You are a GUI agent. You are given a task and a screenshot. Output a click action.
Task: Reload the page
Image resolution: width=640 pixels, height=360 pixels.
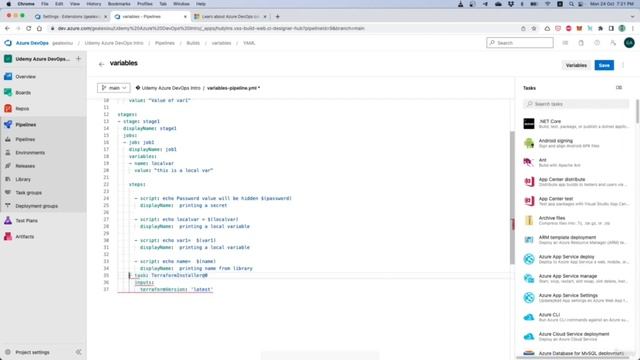29,29
